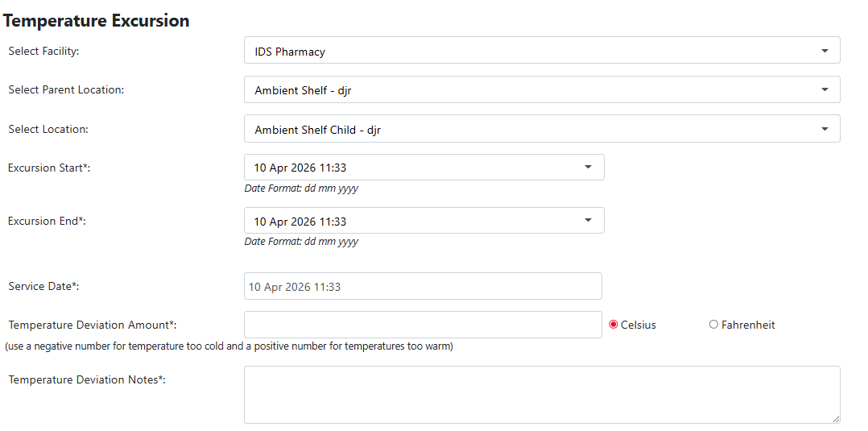868x431 pixels.
Task: Focus the Temperature Deviation Amount field
Action: 423,325
